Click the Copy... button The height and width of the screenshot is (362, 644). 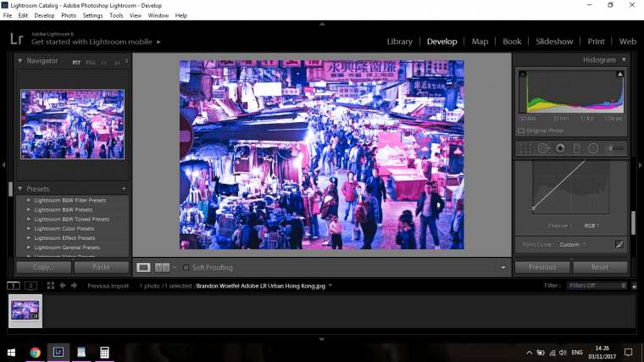(43, 267)
